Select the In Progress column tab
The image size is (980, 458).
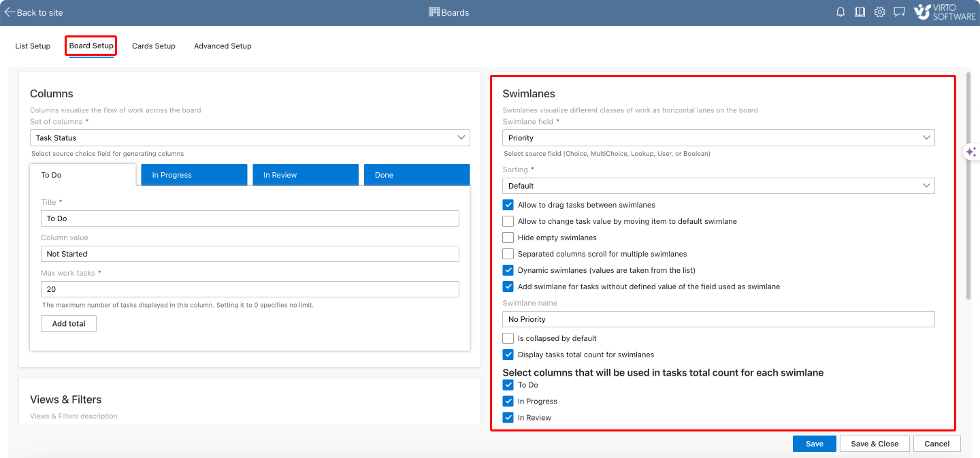click(194, 175)
